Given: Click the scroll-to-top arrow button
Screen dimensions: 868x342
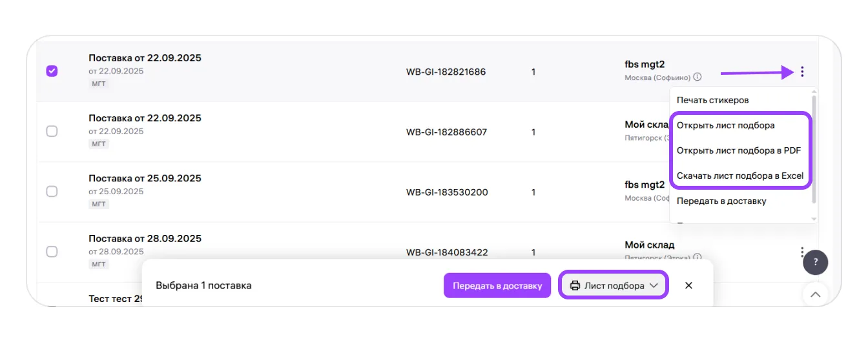Looking at the screenshot, I should 815,295.
